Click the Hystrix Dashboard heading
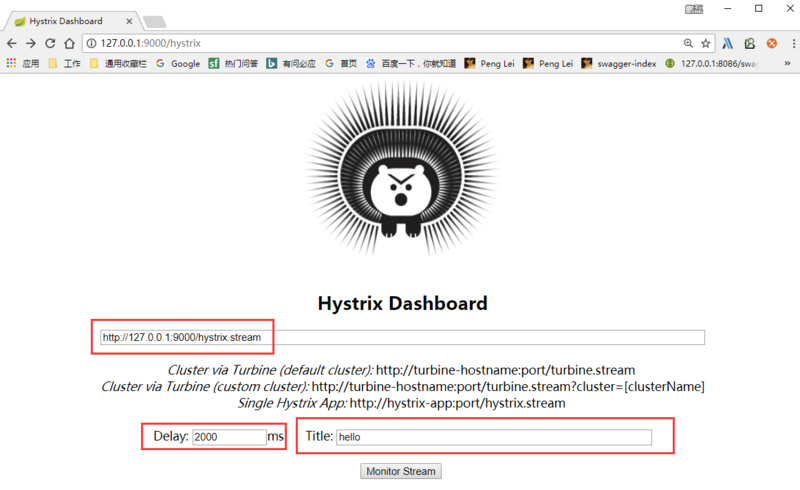The height and width of the screenshot is (490, 800). (x=403, y=303)
